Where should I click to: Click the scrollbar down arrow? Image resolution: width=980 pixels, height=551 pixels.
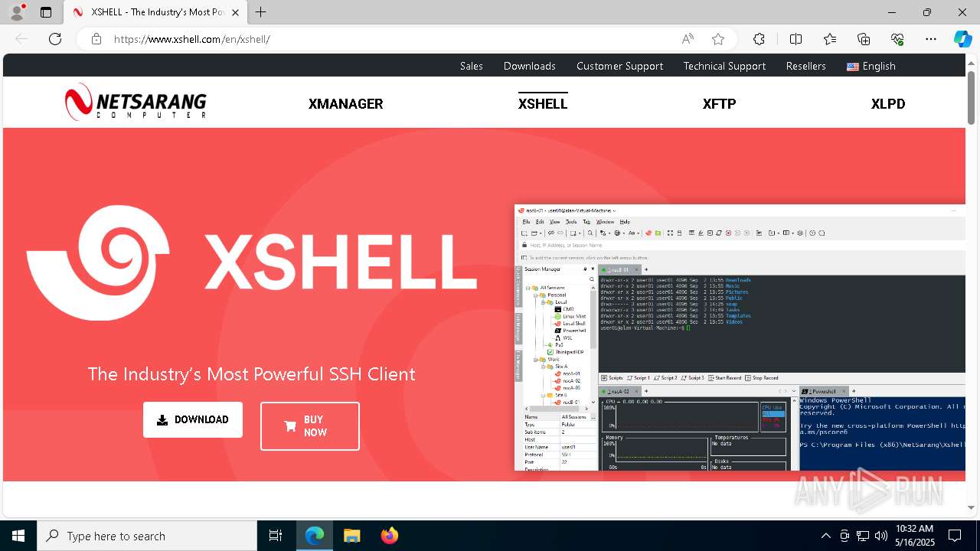[x=971, y=507]
